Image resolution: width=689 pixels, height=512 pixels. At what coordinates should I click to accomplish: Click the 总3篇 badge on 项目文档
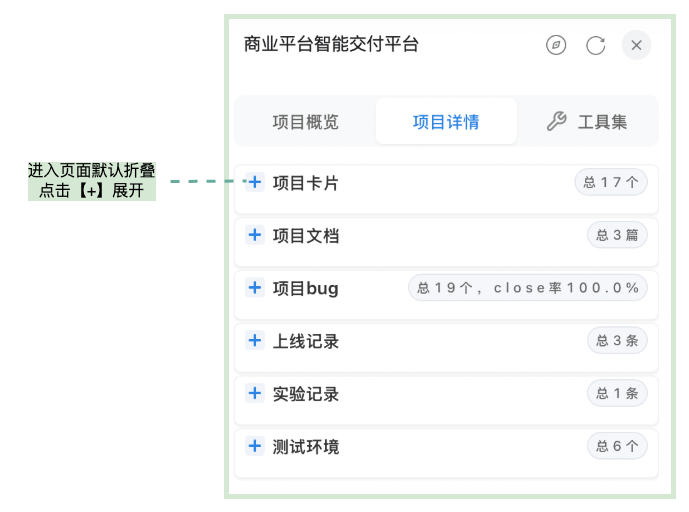pyautogui.click(x=617, y=235)
